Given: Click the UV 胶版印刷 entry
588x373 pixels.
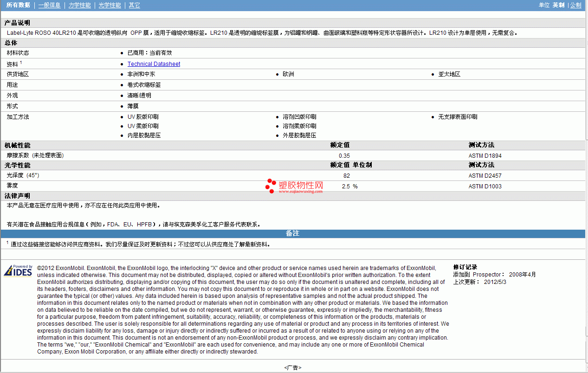Looking at the screenshot, I should coord(143,117).
